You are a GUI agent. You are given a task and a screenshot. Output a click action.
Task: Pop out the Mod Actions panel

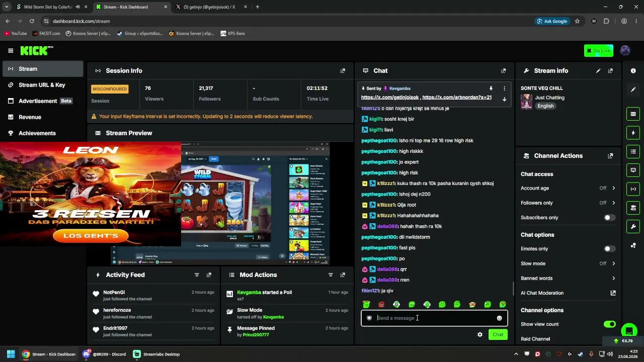click(x=343, y=275)
